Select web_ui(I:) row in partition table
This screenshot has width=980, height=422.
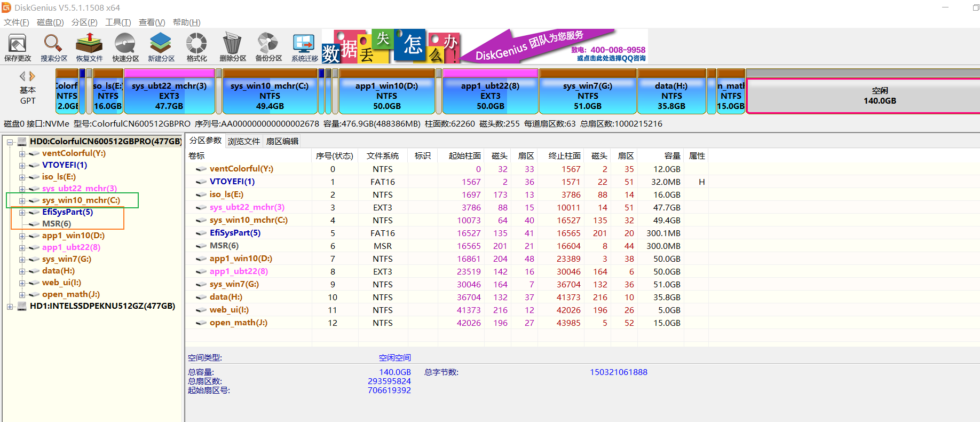447,310
